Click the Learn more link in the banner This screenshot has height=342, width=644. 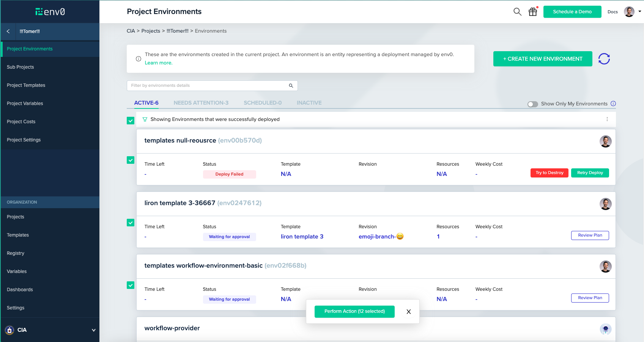coord(159,63)
